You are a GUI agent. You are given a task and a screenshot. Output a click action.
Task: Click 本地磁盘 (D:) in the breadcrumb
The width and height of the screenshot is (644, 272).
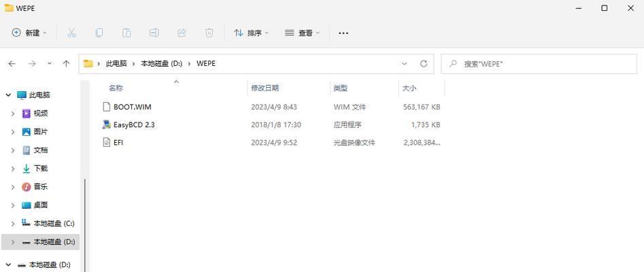161,64
